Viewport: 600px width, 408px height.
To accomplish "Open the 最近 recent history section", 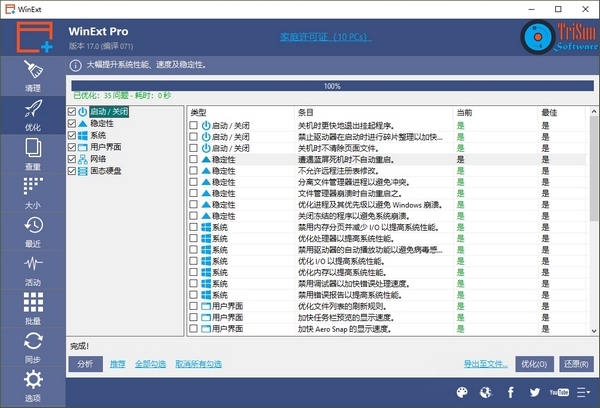I will (33, 232).
